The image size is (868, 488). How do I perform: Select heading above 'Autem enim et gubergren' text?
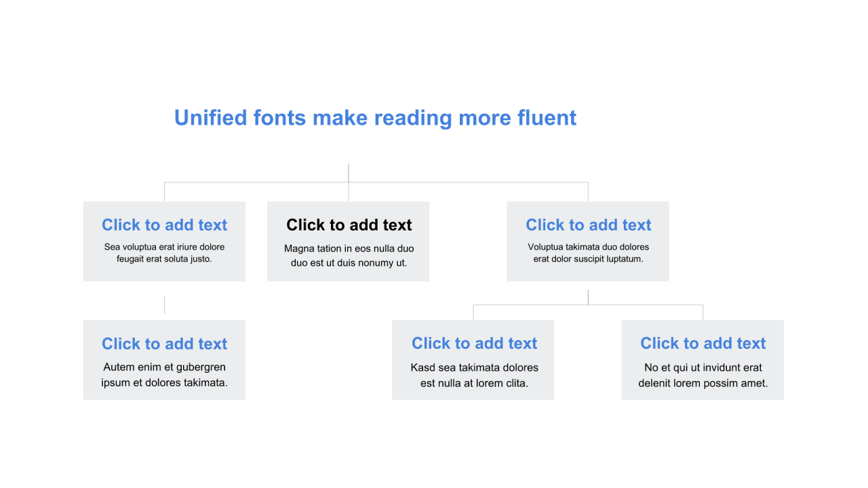pyautogui.click(x=164, y=344)
